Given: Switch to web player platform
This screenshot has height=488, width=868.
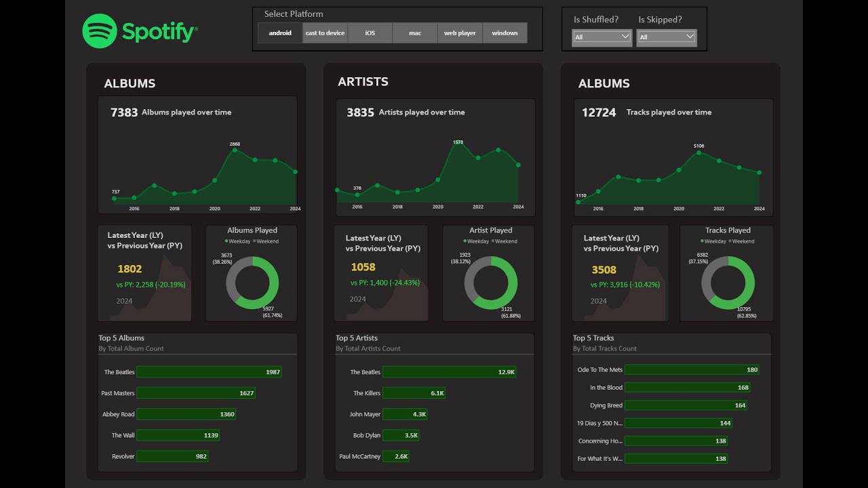Looking at the screenshot, I should pyautogui.click(x=460, y=33).
